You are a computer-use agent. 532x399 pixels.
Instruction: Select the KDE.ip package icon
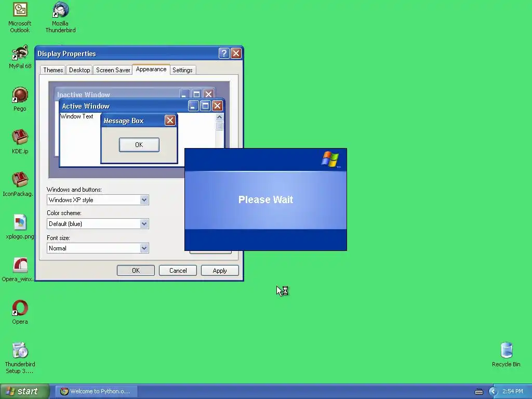[x=20, y=141]
